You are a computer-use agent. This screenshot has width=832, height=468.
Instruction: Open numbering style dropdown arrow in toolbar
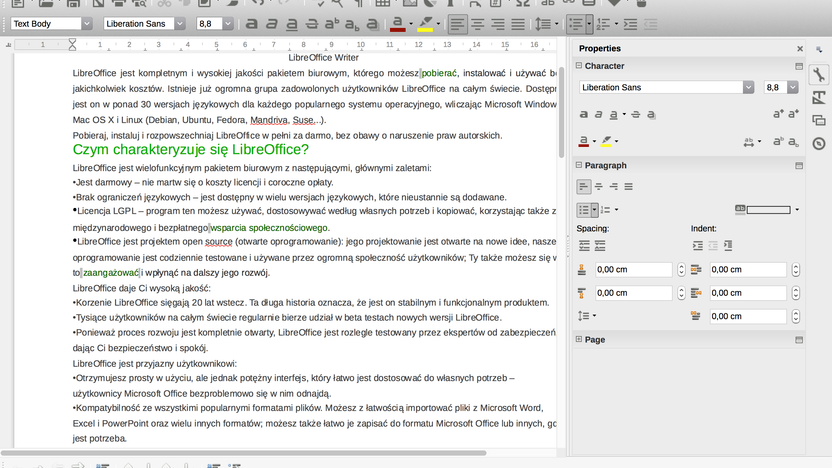616,24
